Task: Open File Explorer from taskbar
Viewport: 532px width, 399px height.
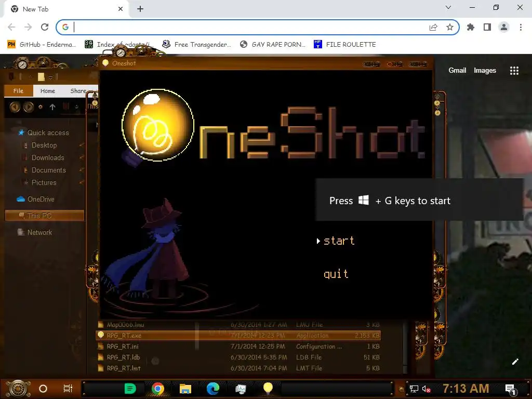Action: tap(185, 389)
